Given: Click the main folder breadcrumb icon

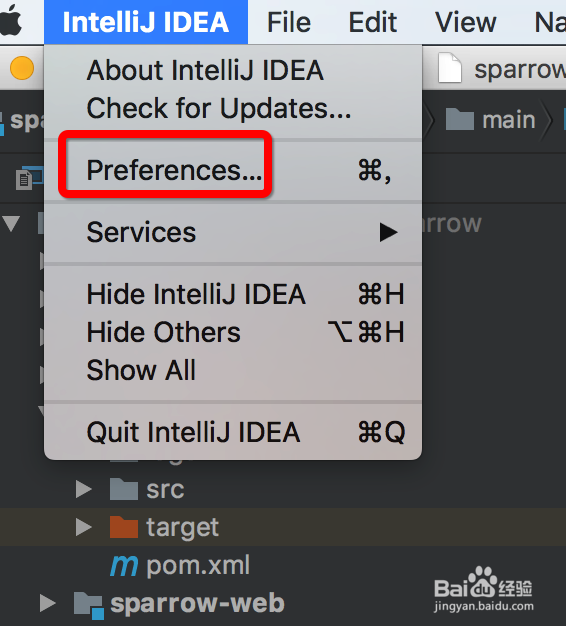Looking at the screenshot, I should pos(459,119).
